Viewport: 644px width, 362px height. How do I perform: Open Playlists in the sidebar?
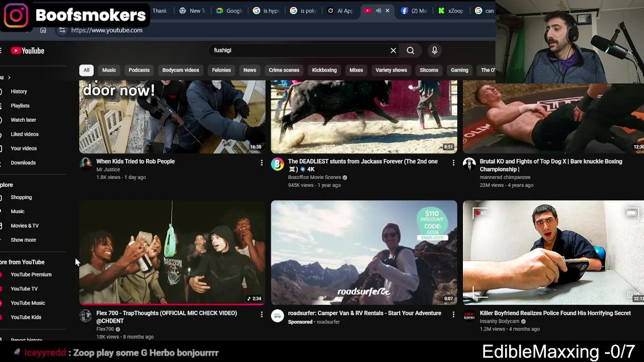[20, 106]
